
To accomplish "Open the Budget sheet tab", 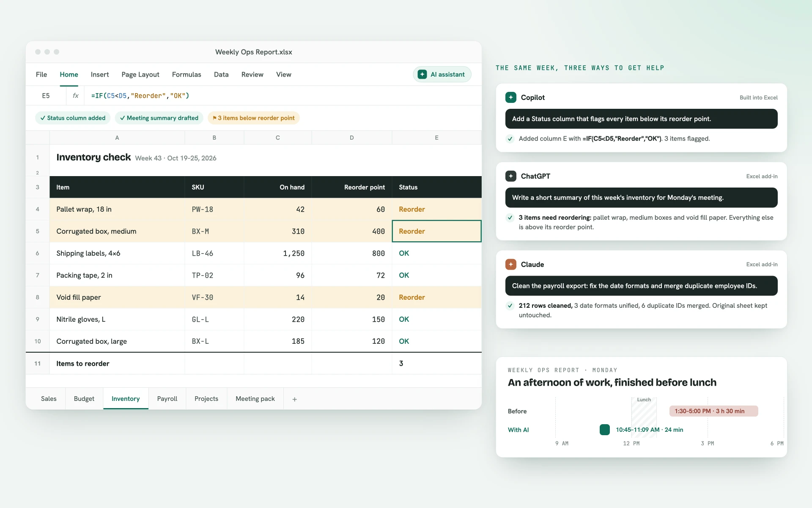I will [x=84, y=399].
